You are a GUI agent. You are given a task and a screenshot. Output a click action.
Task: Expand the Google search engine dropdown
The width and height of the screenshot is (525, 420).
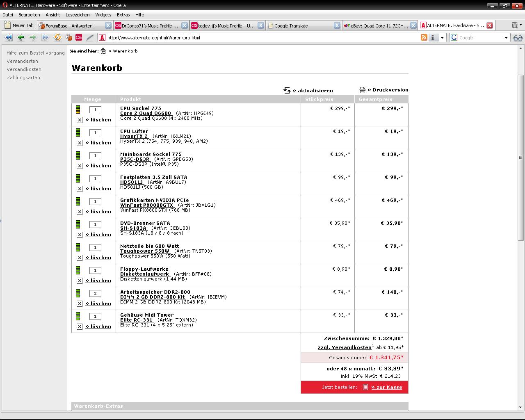(506, 38)
